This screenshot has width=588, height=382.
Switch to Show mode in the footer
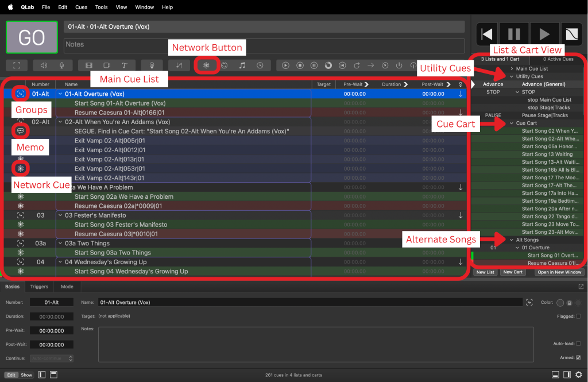pyautogui.click(x=26, y=375)
